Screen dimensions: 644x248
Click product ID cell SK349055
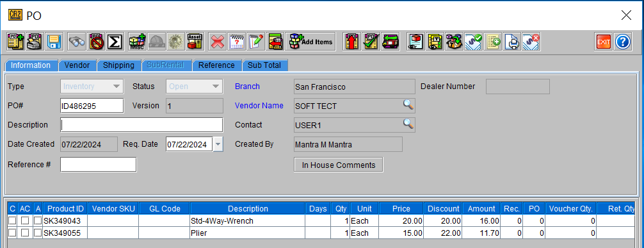pyautogui.click(x=65, y=233)
